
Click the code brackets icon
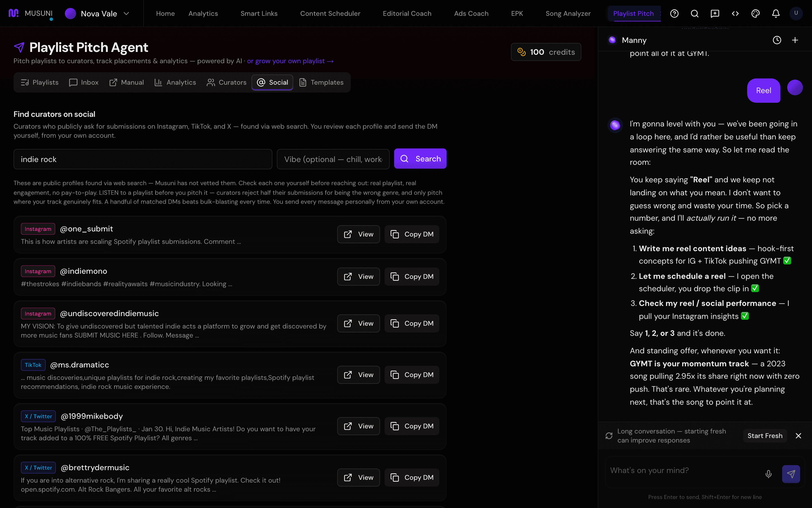tap(735, 14)
